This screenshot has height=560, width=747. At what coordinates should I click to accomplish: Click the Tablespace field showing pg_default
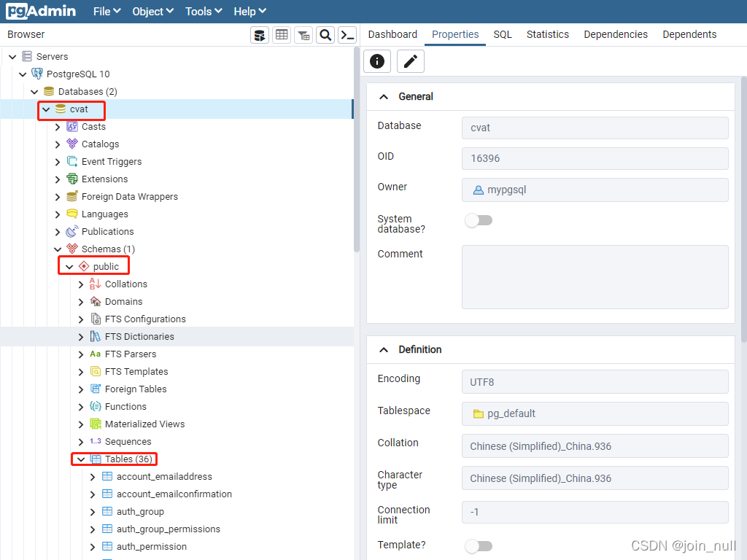tap(595, 414)
